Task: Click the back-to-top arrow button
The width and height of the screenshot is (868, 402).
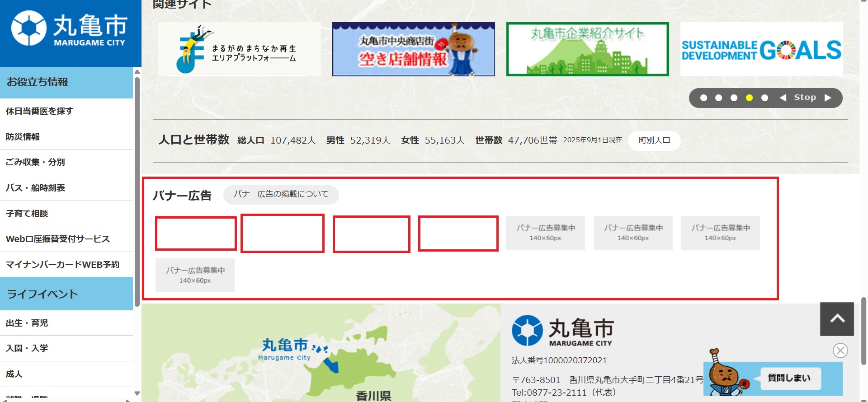Action: click(x=837, y=319)
